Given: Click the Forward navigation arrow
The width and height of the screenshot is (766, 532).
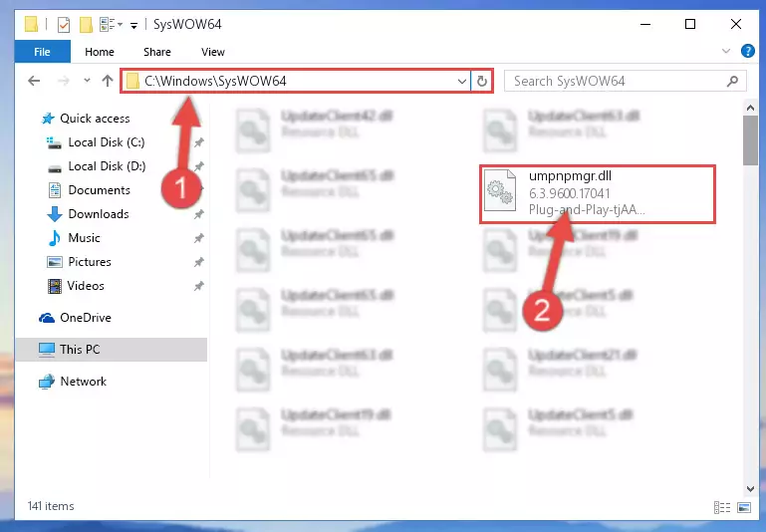Looking at the screenshot, I should (x=64, y=81).
